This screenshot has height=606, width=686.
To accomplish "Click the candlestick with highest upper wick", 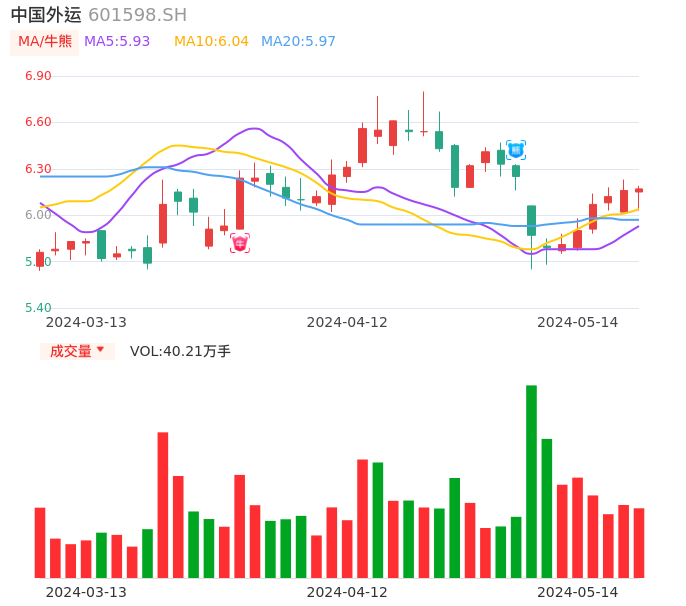I will click(424, 114).
